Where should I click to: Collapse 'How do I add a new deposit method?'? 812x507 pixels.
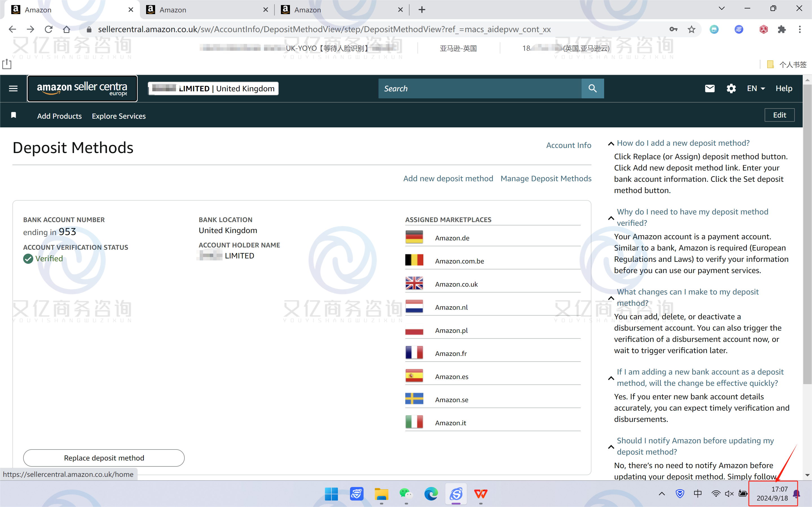(611, 143)
